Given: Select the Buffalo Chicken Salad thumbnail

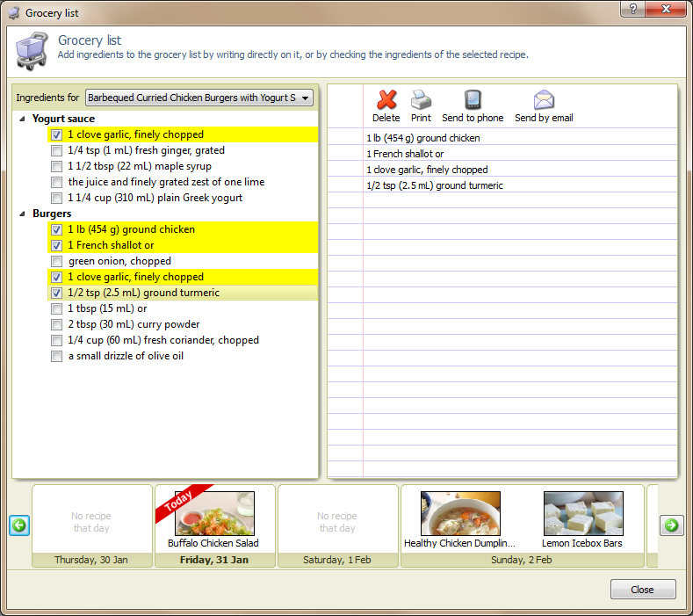Looking at the screenshot, I should tap(214, 513).
